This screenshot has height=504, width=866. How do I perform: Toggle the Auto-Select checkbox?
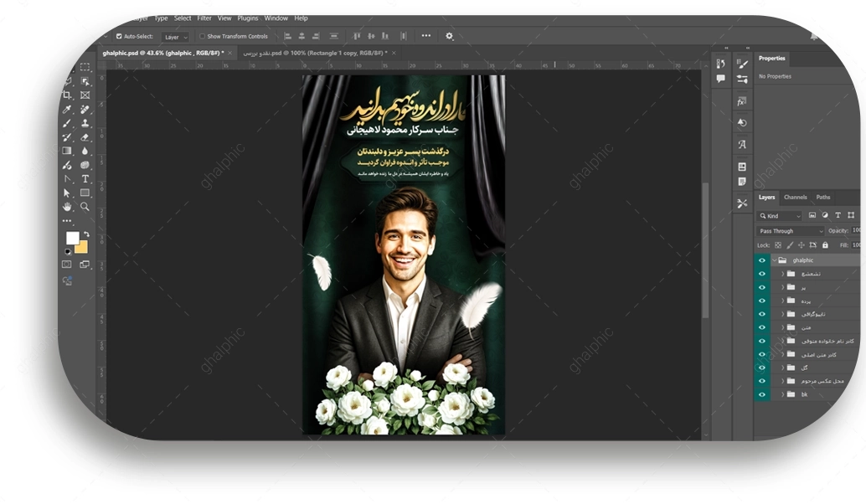119,36
